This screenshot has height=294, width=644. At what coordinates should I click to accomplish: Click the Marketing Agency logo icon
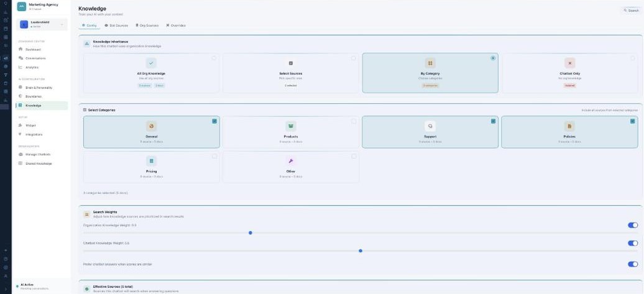point(21,6)
